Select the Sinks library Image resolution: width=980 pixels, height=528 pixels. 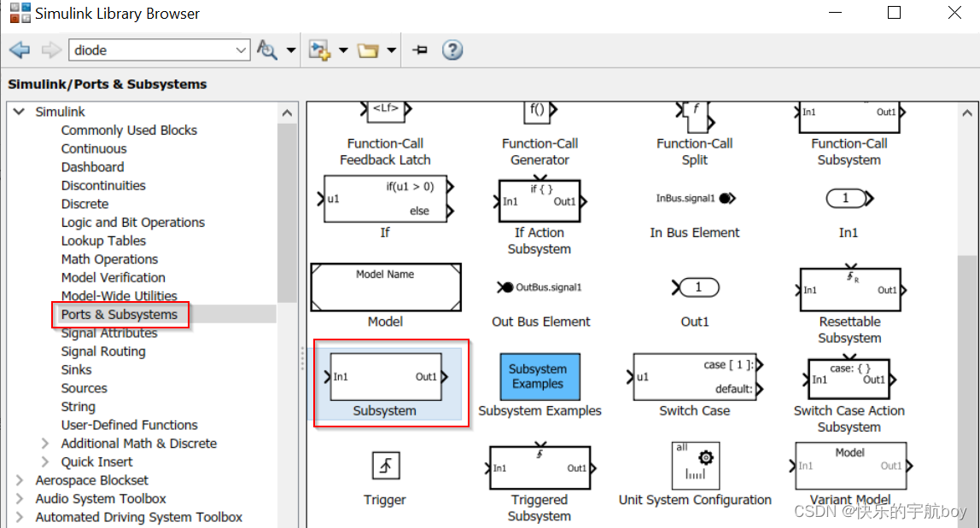pyautogui.click(x=76, y=370)
